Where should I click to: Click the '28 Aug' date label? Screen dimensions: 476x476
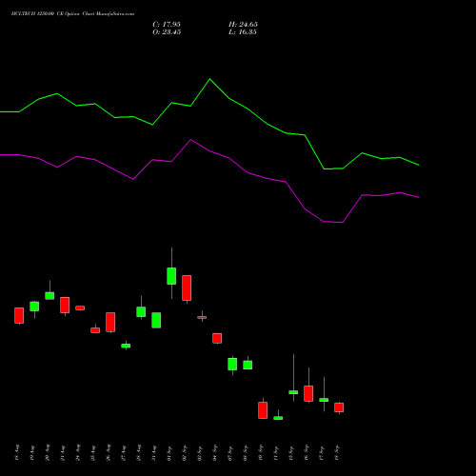[139, 453]
